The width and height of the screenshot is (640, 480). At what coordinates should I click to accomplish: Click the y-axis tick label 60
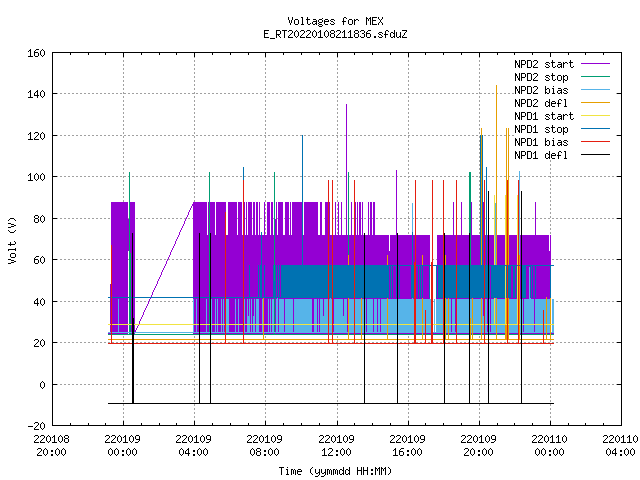39,260
